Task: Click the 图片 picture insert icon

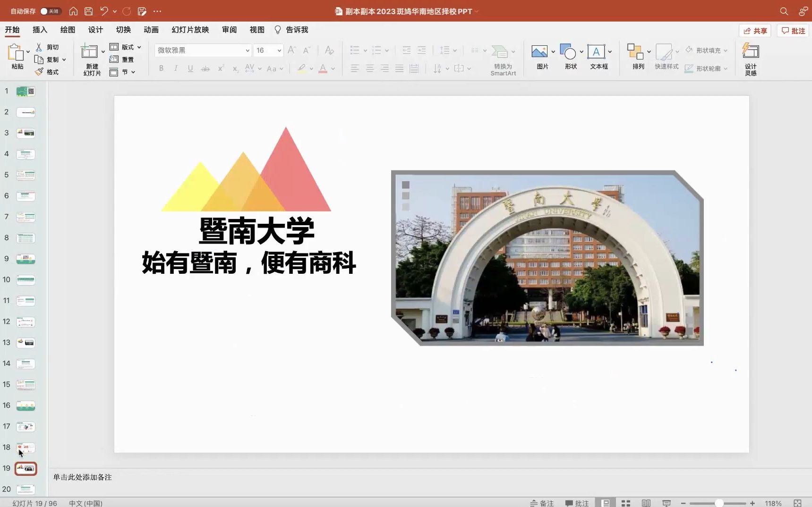Action: tap(539, 51)
